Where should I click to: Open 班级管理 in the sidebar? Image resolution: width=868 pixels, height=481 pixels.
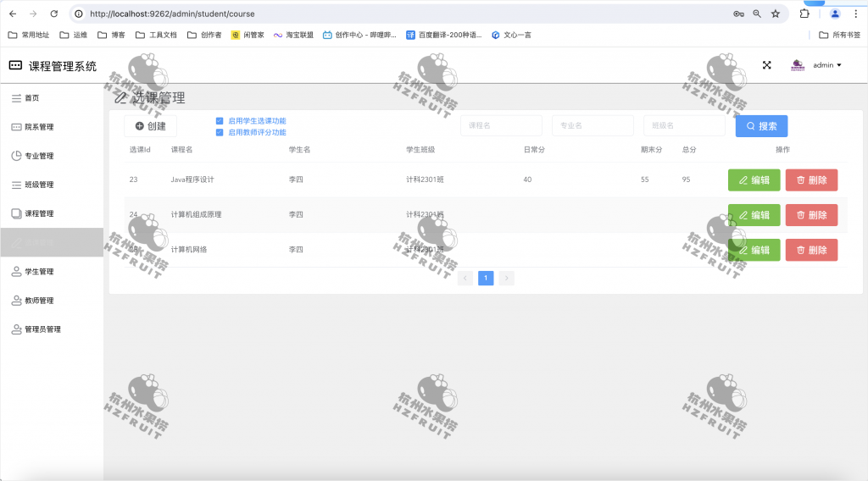(x=52, y=185)
